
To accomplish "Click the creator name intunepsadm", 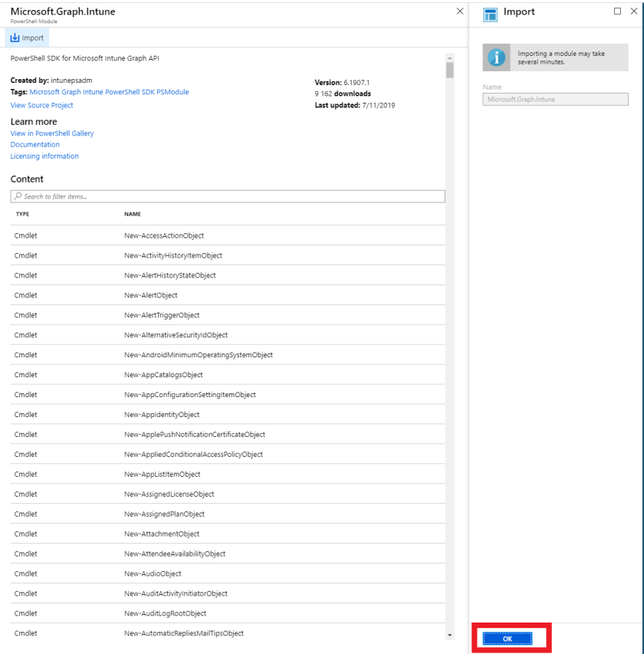I will pos(72,80).
